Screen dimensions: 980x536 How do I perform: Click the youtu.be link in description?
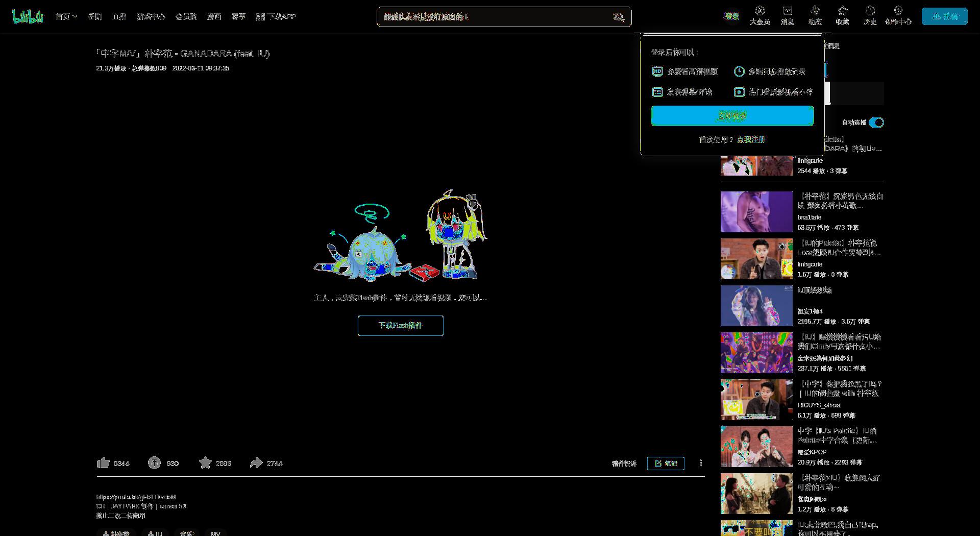pyautogui.click(x=136, y=497)
